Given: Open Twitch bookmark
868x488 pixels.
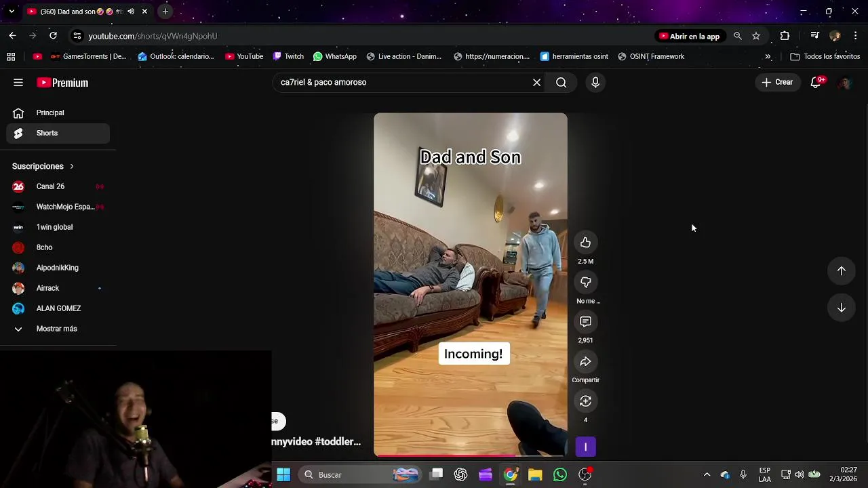Looking at the screenshot, I should [x=288, y=57].
